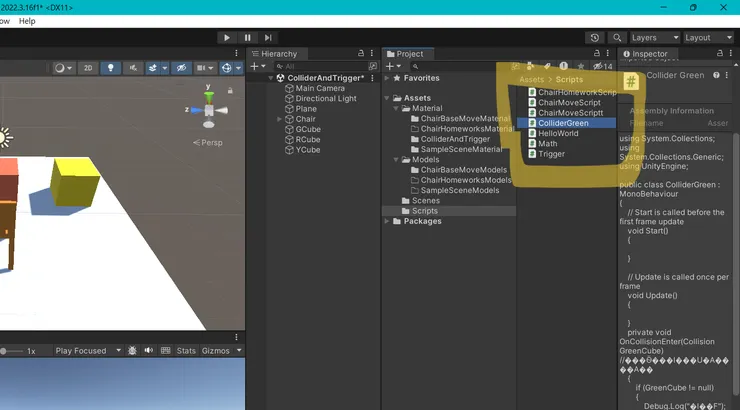The image size is (740, 410).
Task: Open the Collider Green help reference icon
Action: click(716, 75)
